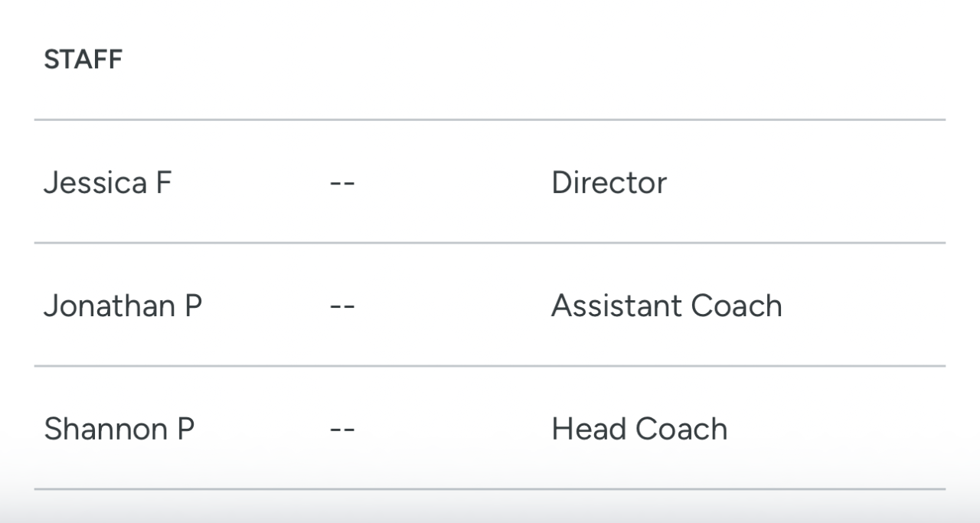This screenshot has height=523, width=980.
Task: Click the divider between Jessica and Jonathan rows
Action: (490, 243)
